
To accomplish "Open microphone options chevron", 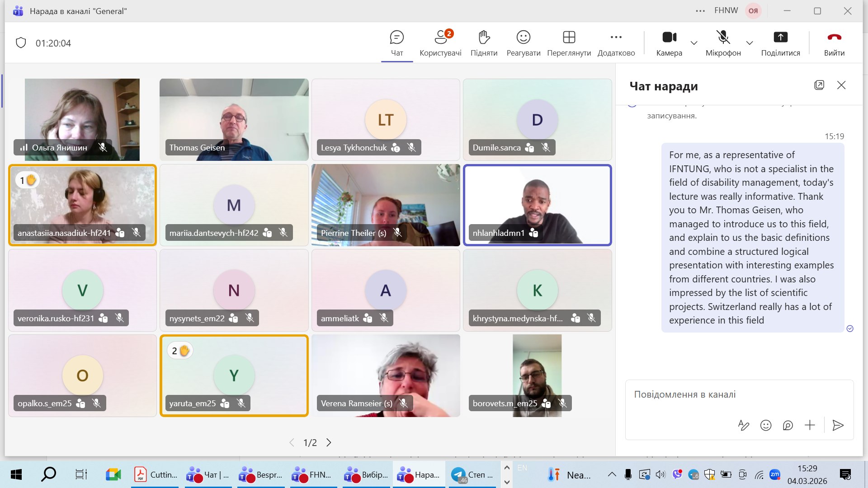I will 750,43.
